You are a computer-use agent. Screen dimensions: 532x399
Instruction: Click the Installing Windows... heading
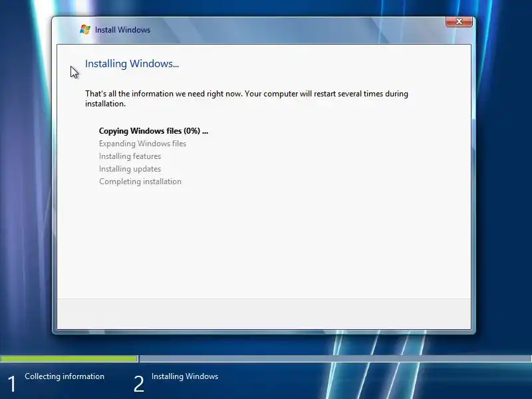[132, 64]
